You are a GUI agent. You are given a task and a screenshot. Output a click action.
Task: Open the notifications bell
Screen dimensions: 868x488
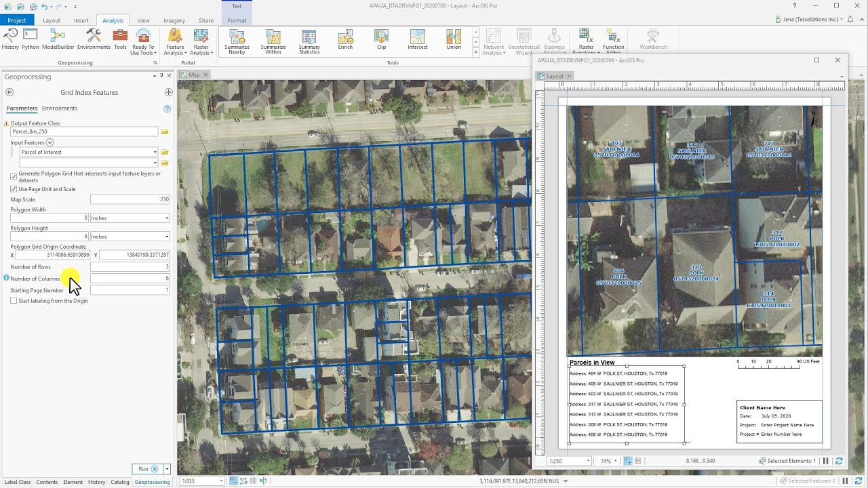850,20
